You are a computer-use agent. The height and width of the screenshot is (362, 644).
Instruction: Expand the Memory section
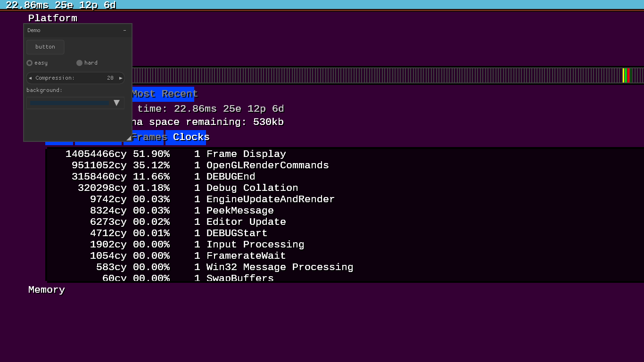click(x=46, y=290)
